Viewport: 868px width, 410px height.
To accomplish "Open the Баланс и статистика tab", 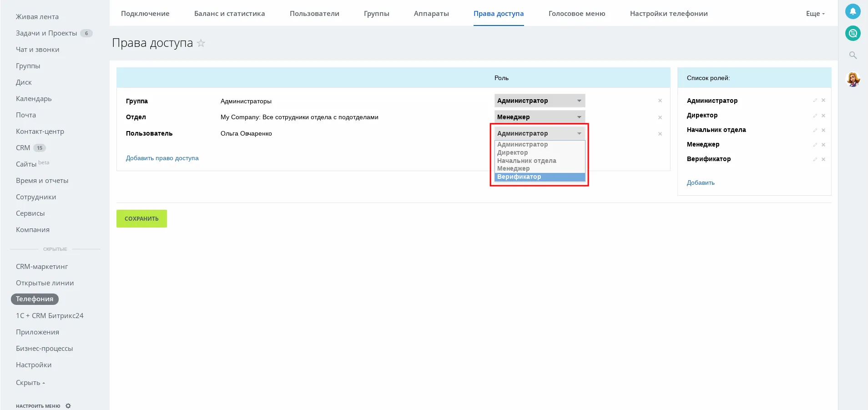I will (229, 14).
